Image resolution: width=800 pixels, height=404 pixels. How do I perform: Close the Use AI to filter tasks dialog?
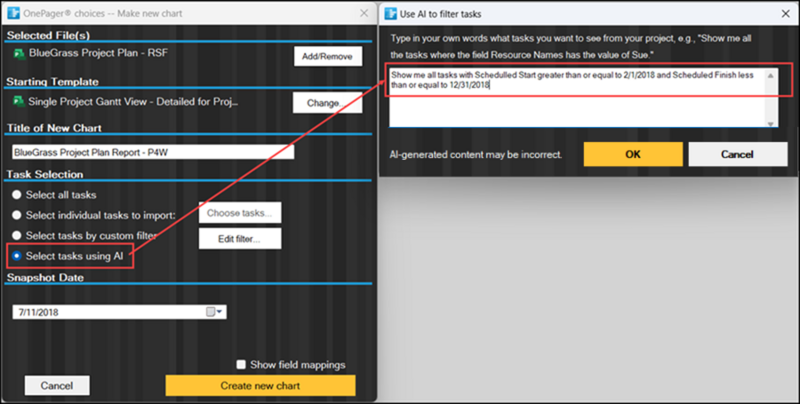(786, 14)
